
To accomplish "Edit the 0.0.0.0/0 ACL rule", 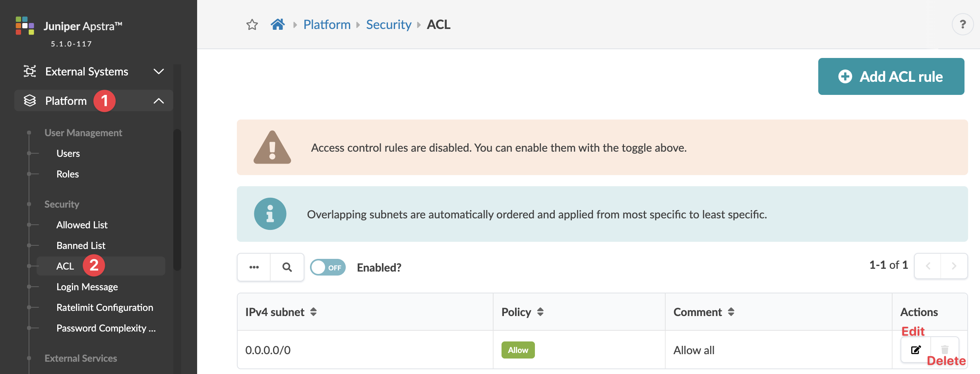I will click(916, 350).
